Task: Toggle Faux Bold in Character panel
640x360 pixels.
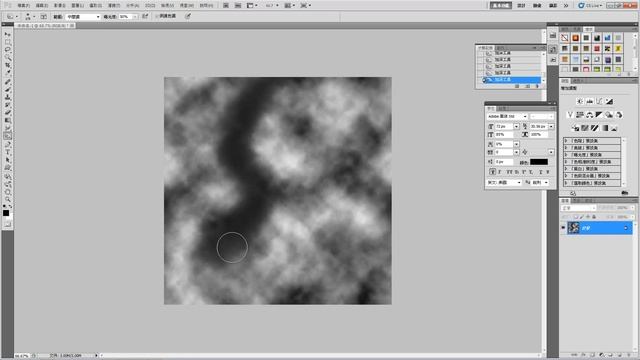Action: tap(493, 172)
